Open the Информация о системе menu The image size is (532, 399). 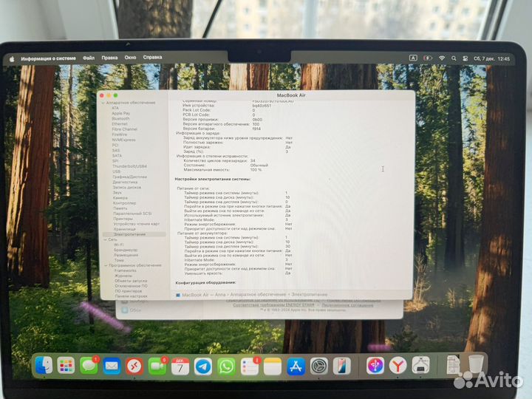pos(48,58)
